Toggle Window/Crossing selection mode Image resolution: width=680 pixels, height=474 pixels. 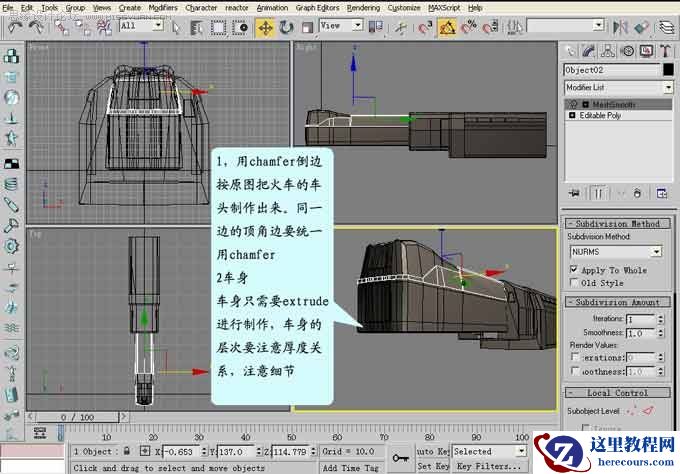tap(240, 27)
